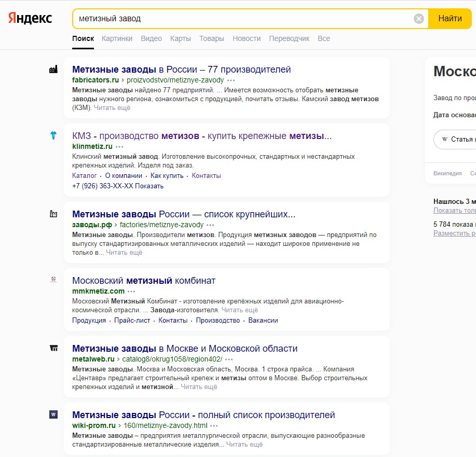This screenshot has width=476, height=457.
Task: Click the klinmetiz.ru favicon icon
Action: (x=53, y=135)
